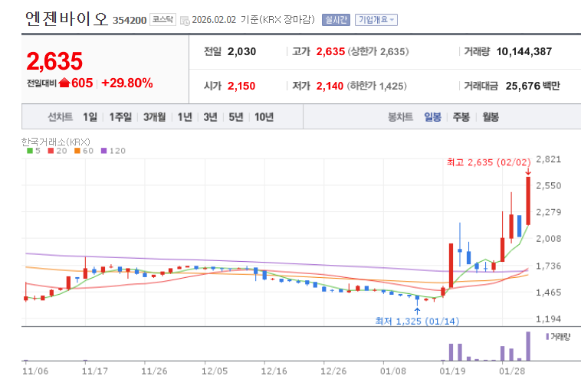Click the 전일 value 2,030
Viewport: 581px width, 392px height.
pos(241,51)
